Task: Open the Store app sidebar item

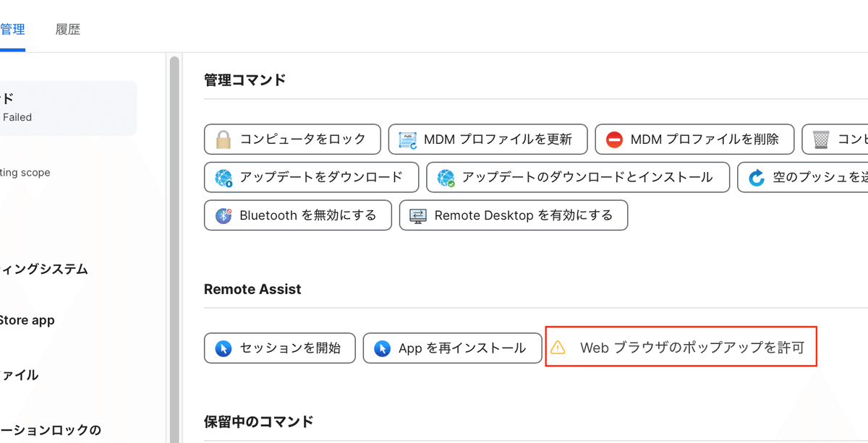Action: [27, 320]
